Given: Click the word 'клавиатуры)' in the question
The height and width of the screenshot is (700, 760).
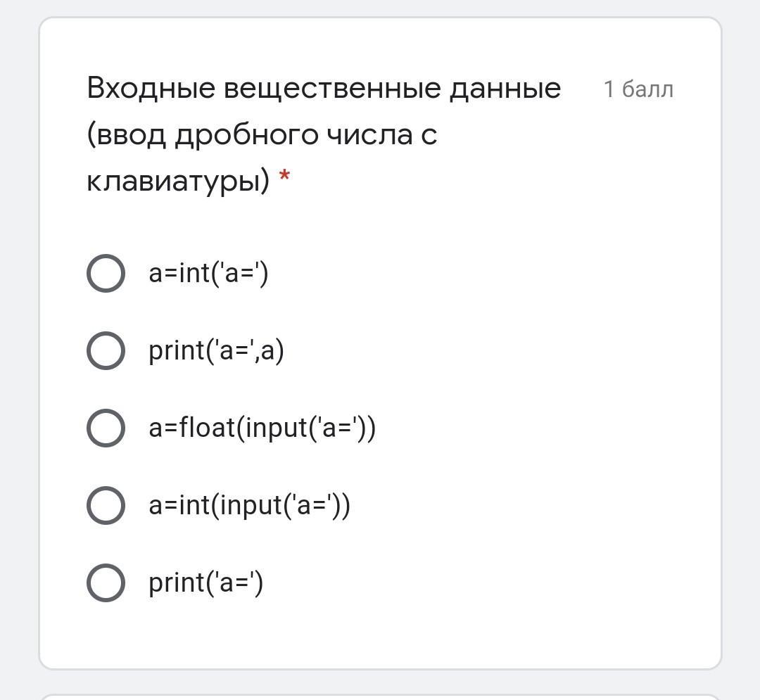Looking at the screenshot, I should (x=178, y=181).
